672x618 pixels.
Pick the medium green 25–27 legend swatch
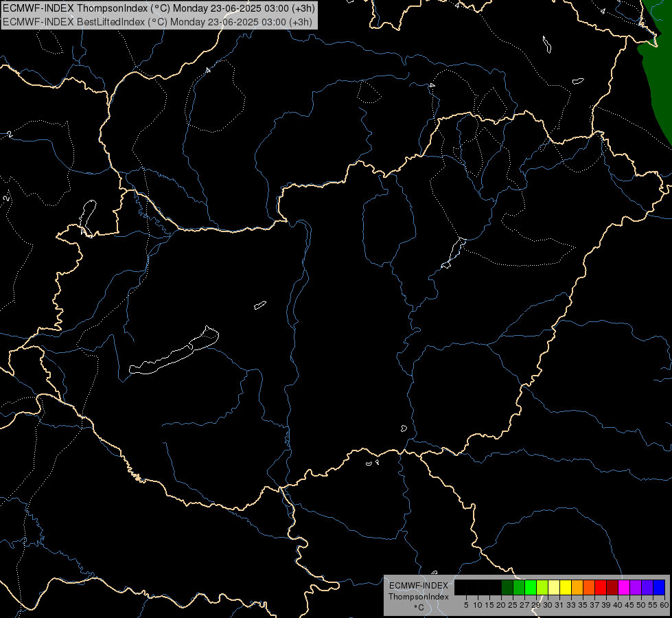(x=519, y=587)
